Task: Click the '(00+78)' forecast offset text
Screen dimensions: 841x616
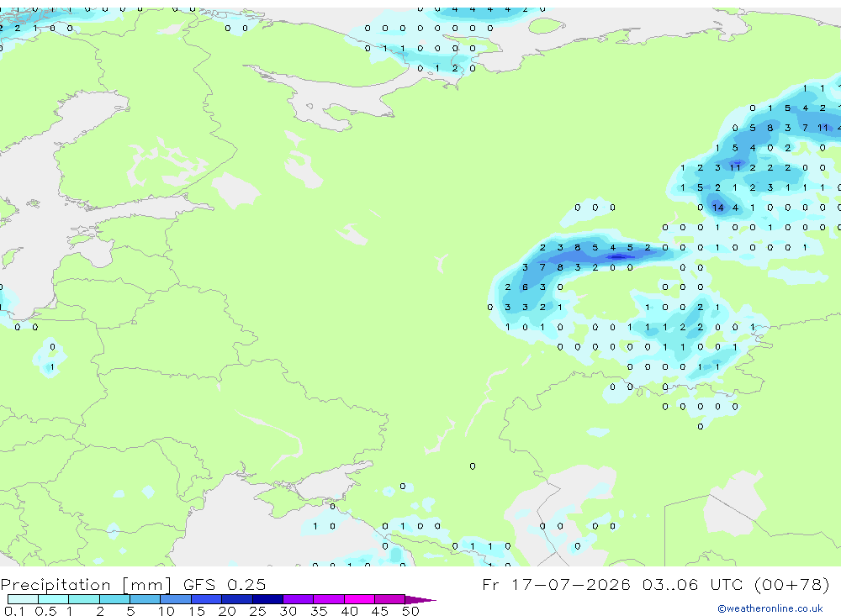Action: click(x=791, y=584)
